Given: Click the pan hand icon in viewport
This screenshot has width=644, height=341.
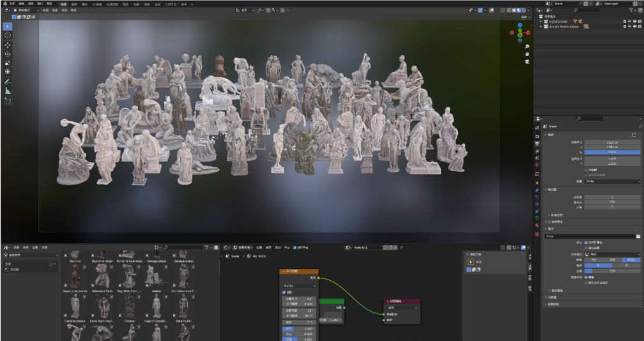Looking at the screenshot, I should (527, 54).
